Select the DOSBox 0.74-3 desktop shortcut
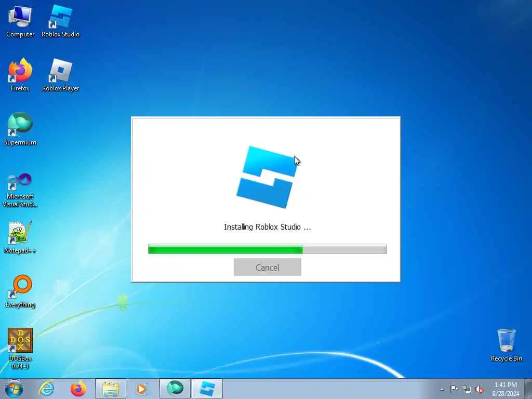This screenshot has height=399, width=532. 20,349
